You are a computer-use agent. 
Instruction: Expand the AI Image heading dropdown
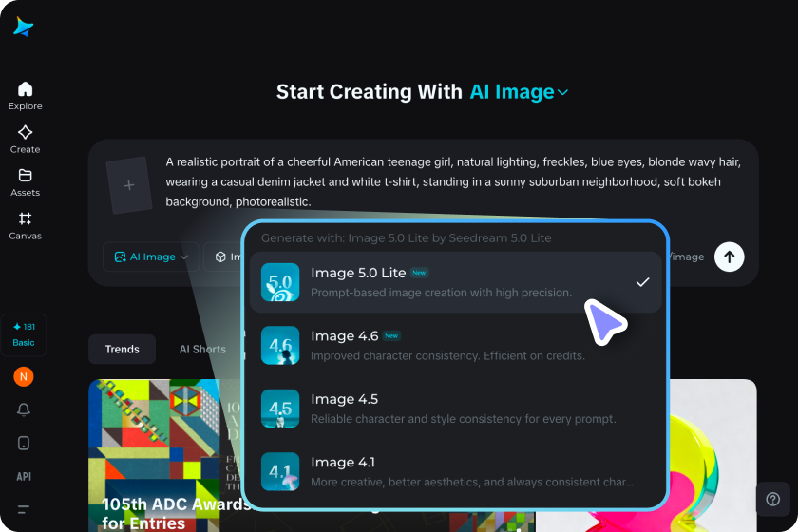point(518,92)
